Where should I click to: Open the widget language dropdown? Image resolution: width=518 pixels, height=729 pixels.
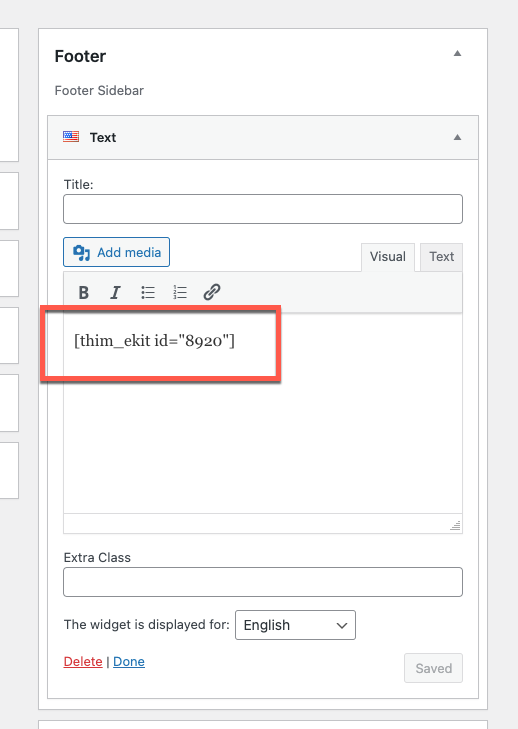point(295,625)
